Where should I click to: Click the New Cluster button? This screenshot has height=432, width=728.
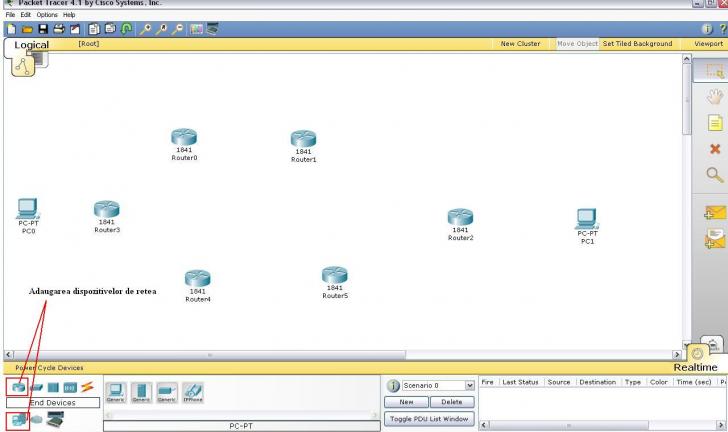520,44
